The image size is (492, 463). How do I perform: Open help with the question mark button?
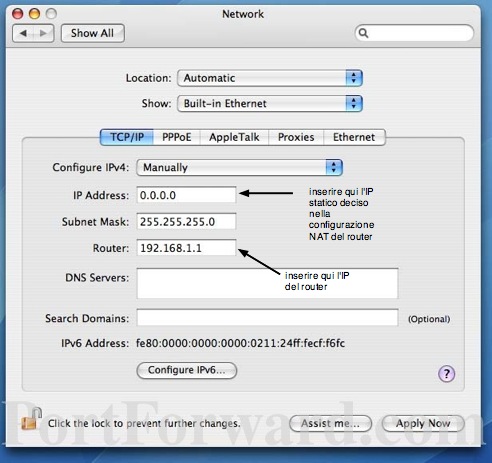pos(446,374)
